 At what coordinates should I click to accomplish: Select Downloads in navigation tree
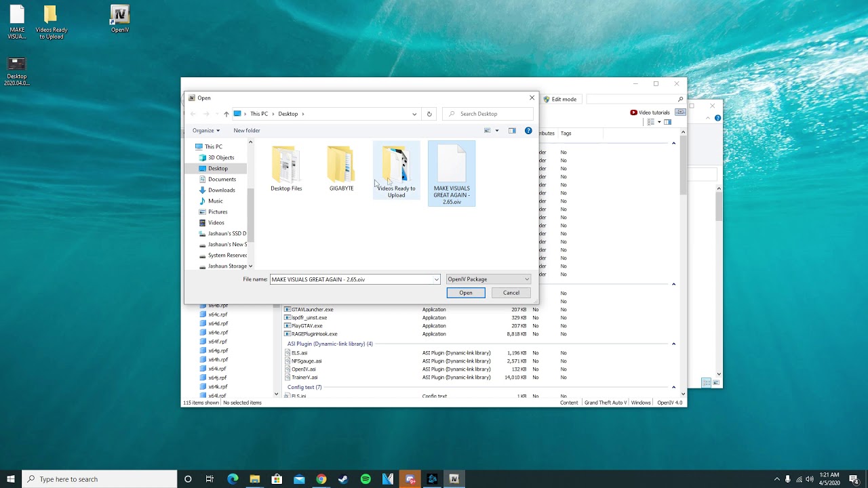pyautogui.click(x=217, y=190)
